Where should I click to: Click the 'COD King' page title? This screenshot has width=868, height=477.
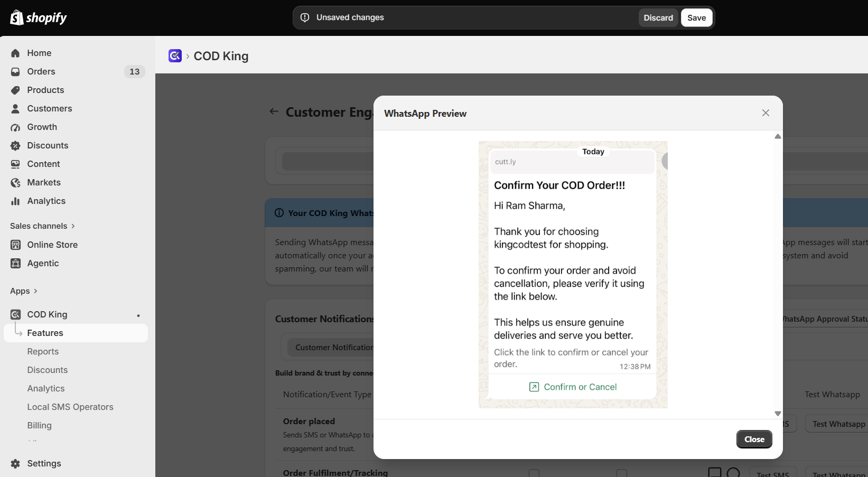[x=221, y=56]
